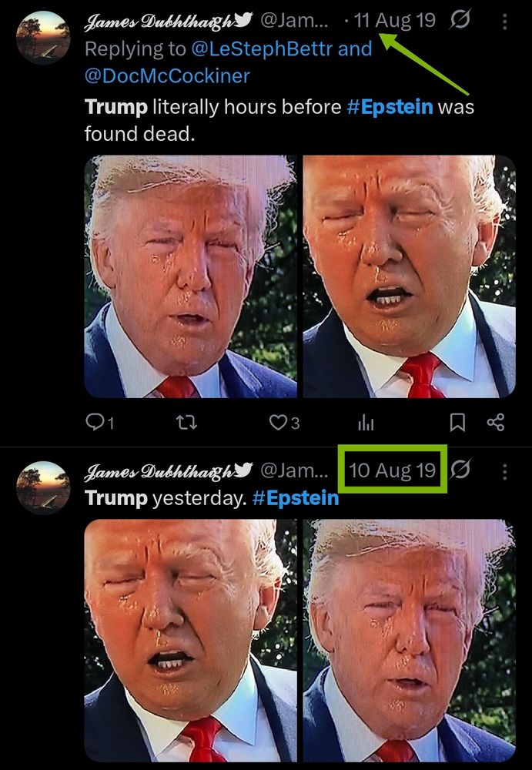Tap #Epstein hashtag in second tweet
532x770 pixels.
click(296, 498)
